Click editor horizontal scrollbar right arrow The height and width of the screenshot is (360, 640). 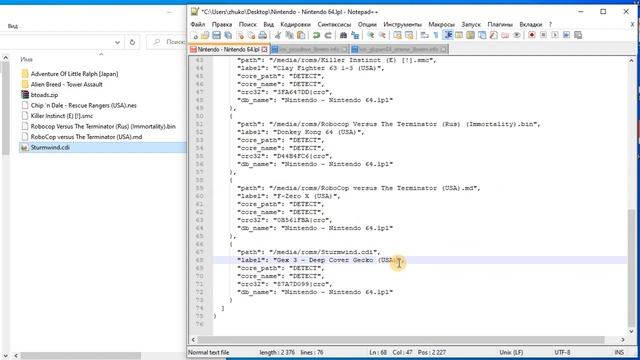point(623,340)
